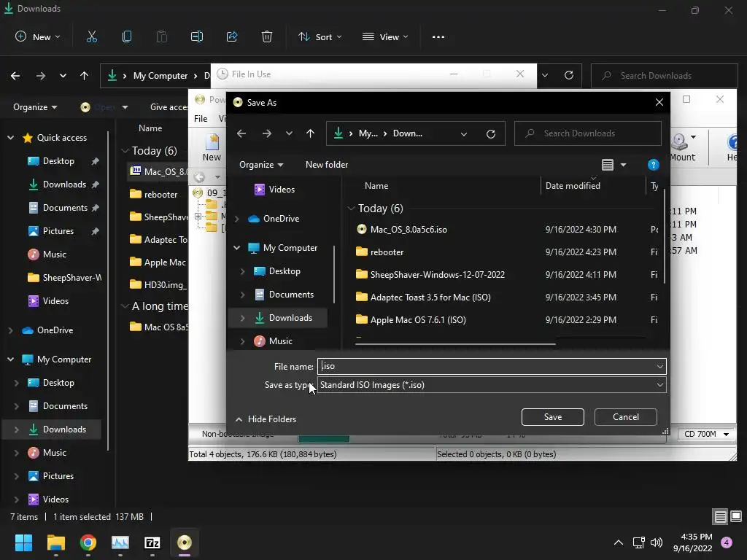
Task: Open 7-Zip from the taskbar
Action: pyautogui.click(x=152, y=542)
